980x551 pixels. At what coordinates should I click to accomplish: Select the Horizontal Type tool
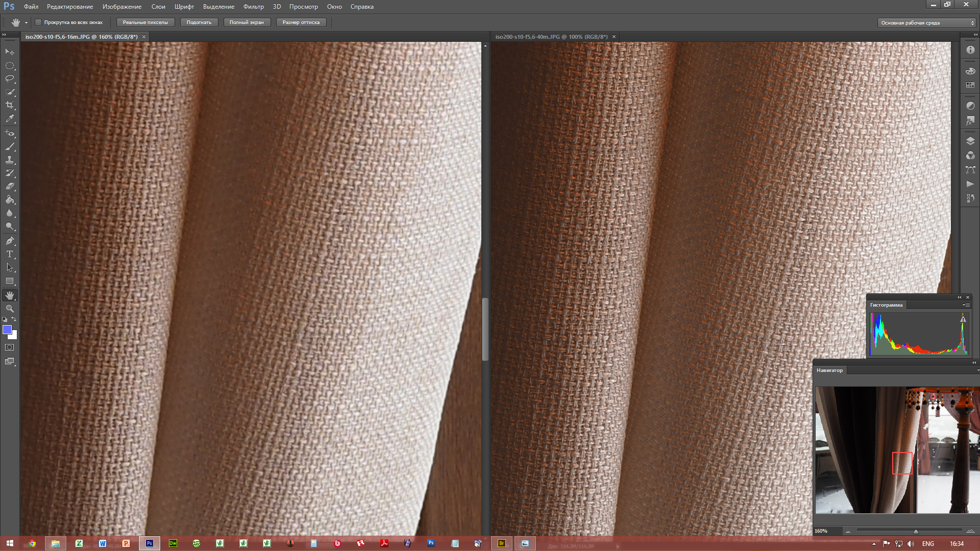[x=10, y=254]
